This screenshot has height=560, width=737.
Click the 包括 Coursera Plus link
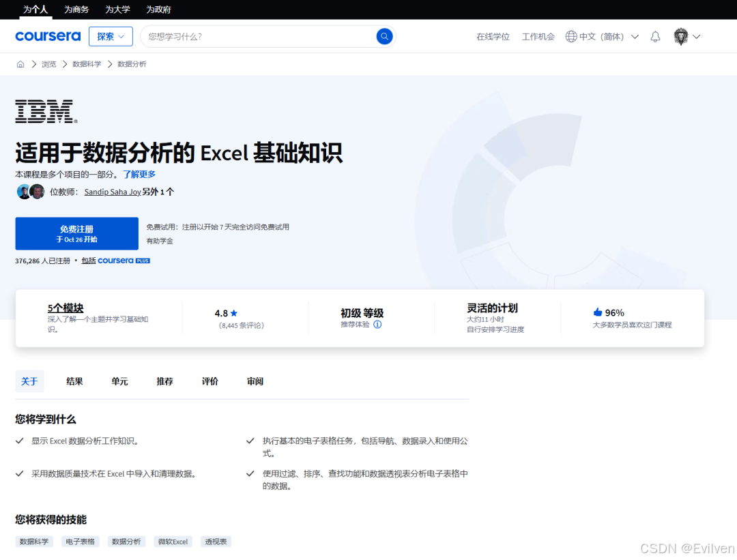[x=115, y=261]
